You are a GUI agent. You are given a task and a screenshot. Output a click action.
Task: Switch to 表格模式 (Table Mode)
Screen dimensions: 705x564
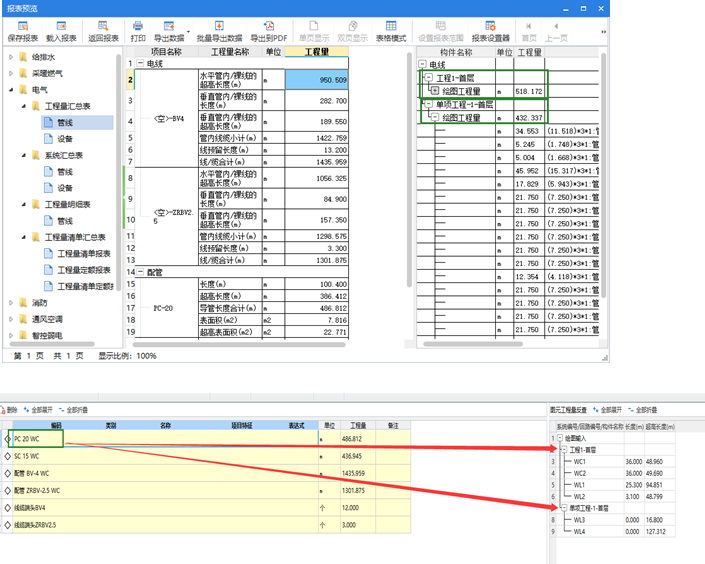coord(391,31)
